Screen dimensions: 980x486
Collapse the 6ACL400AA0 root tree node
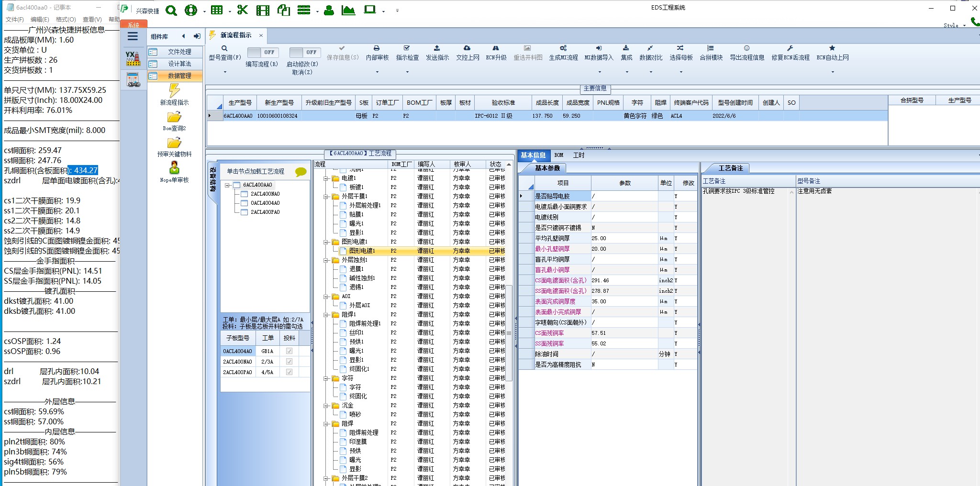[x=228, y=185]
